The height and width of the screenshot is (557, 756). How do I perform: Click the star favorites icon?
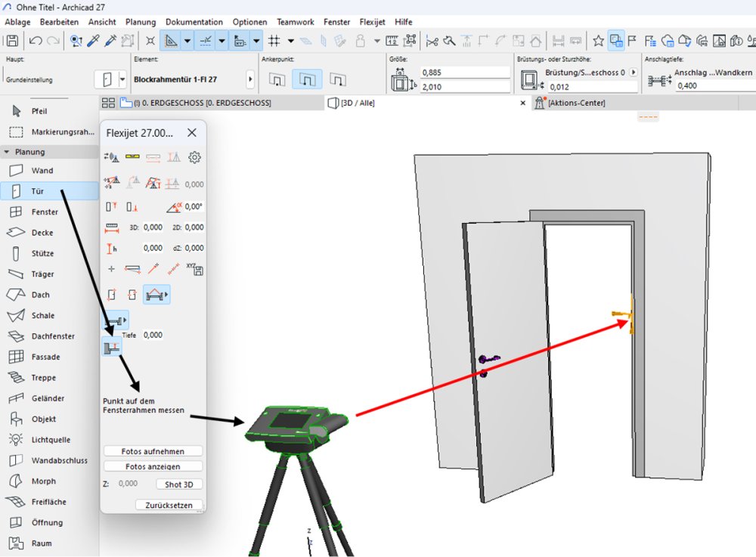[x=598, y=41]
